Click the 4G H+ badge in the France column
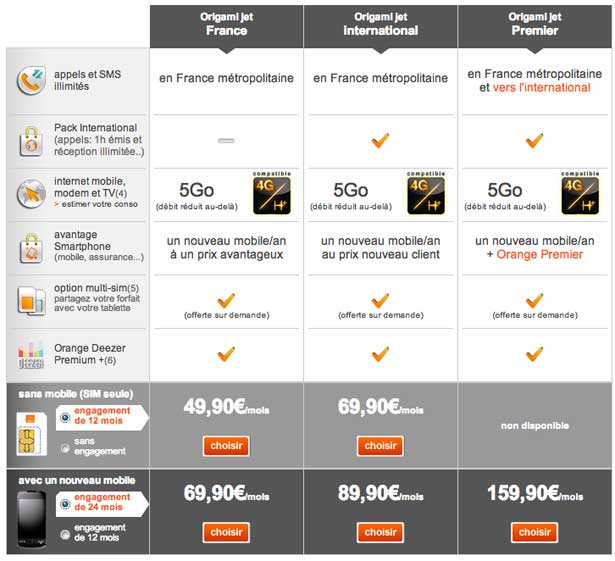 tap(274, 192)
